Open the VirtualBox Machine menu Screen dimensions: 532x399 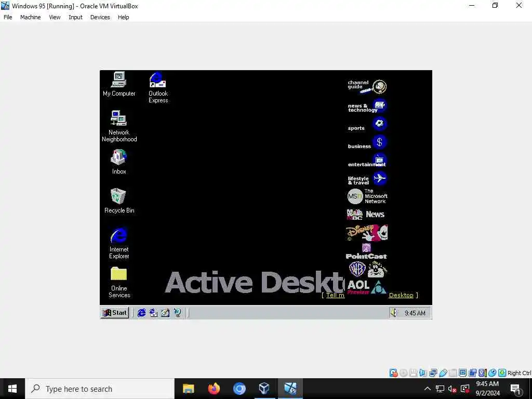(31, 17)
